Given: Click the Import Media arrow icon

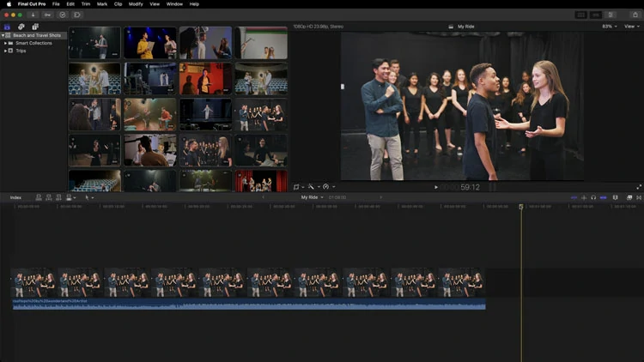Looking at the screenshot, I should [33, 15].
